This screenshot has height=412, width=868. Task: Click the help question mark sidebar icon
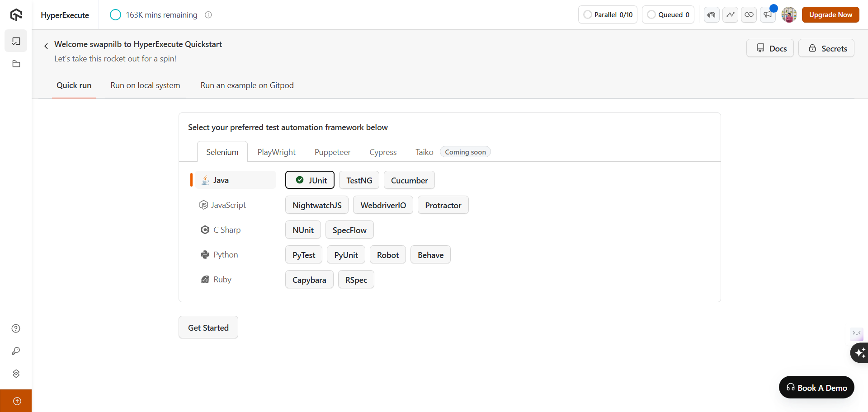tap(16, 328)
